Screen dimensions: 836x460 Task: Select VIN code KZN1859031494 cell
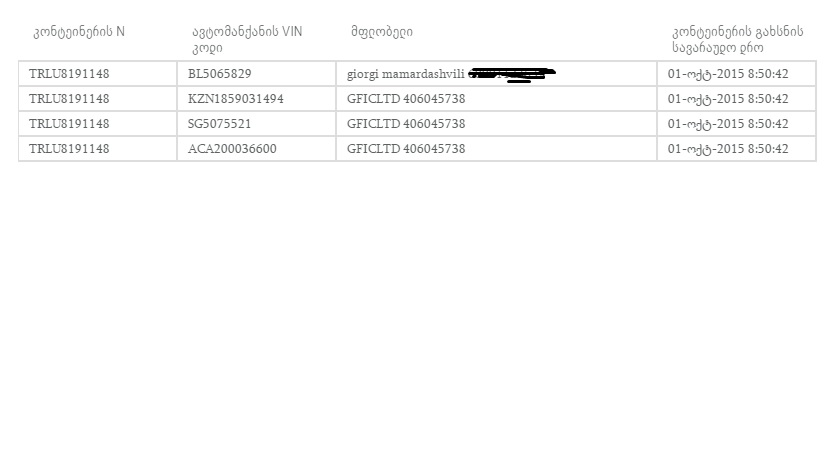coord(256,99)
